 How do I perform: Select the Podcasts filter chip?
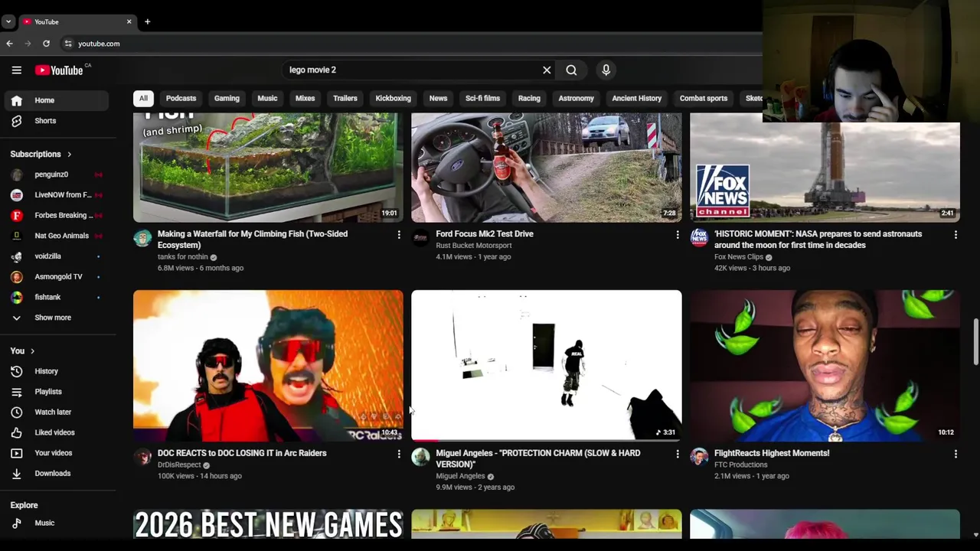181,98
